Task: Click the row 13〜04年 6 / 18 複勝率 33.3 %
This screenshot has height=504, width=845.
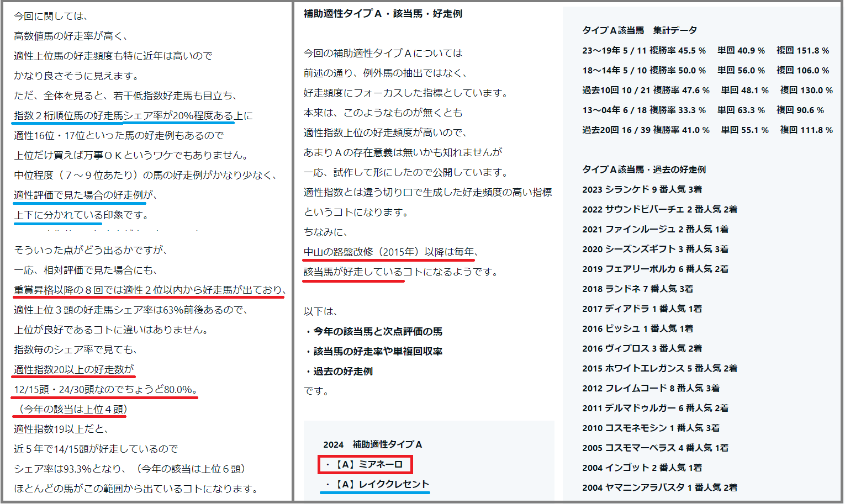Action: 644,110
